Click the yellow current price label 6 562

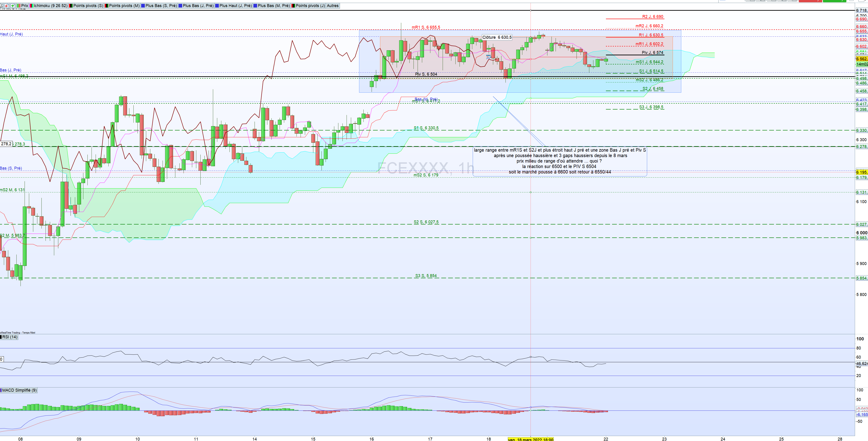click(x=862, y=59)
